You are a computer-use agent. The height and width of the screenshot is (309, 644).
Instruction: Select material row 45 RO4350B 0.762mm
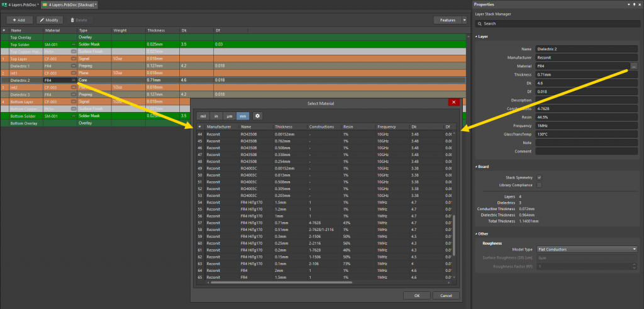(x=325, y=141)
